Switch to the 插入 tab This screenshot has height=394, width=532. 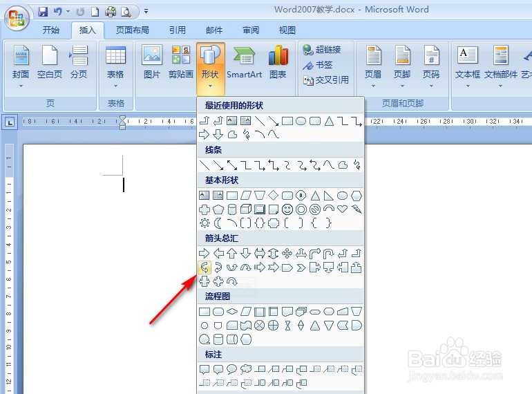(88, 30)
